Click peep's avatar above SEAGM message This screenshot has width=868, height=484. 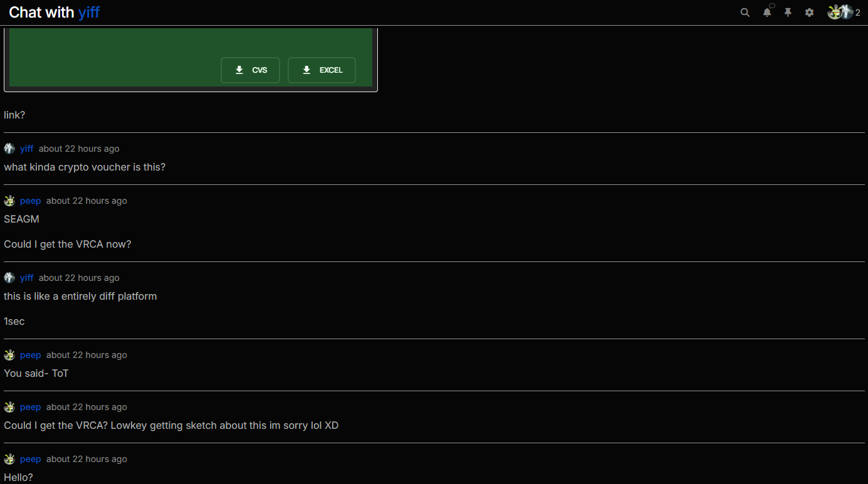point(9,201)
